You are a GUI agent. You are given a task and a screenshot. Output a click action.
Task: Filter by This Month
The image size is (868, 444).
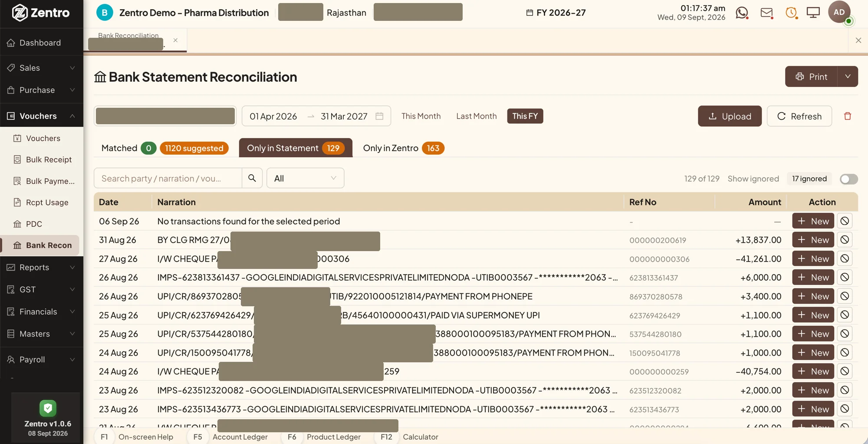(x=421, y=116)
